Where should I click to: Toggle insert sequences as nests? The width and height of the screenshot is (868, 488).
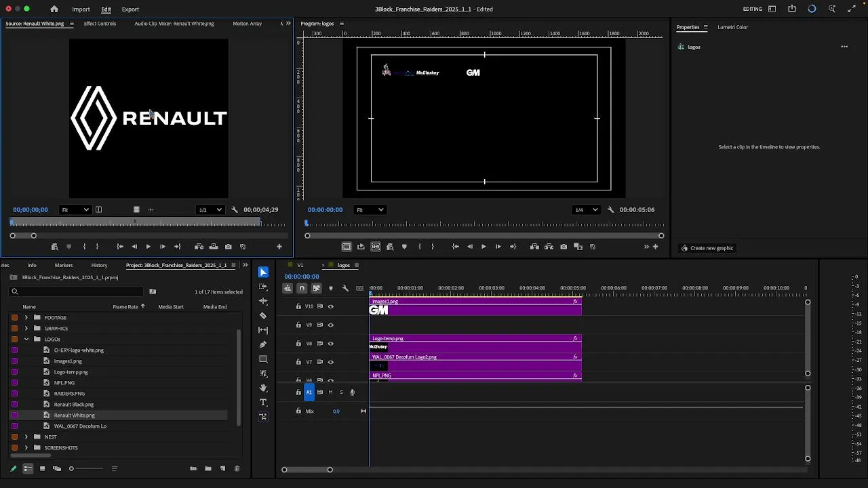(x=288, y=289)
